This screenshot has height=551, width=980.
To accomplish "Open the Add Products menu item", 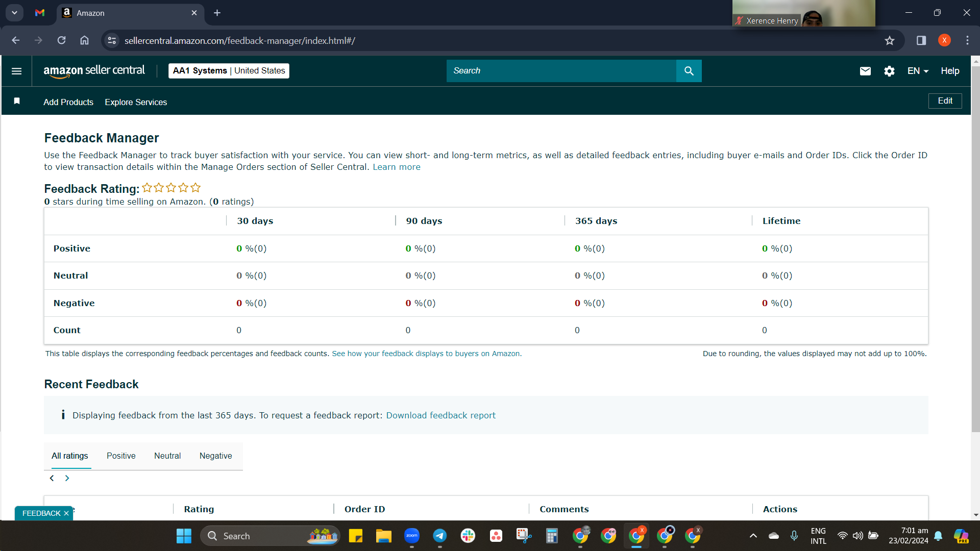I will [x=68, y=102].
